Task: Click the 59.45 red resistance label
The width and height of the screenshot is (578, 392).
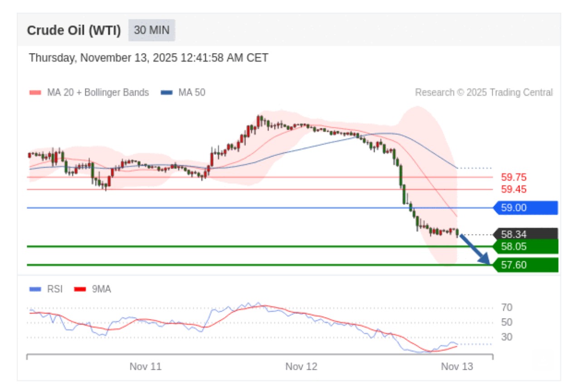Action: 514,189
